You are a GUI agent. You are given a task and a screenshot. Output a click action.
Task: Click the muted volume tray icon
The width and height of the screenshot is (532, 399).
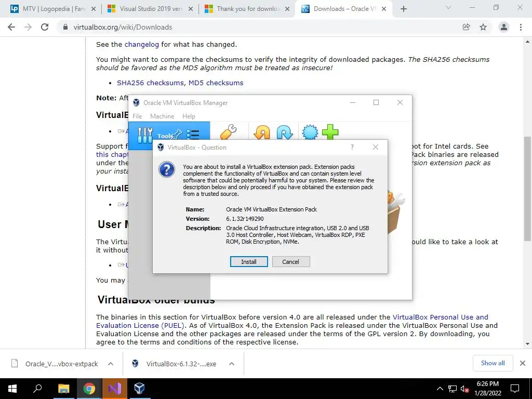tap(464, 389)
